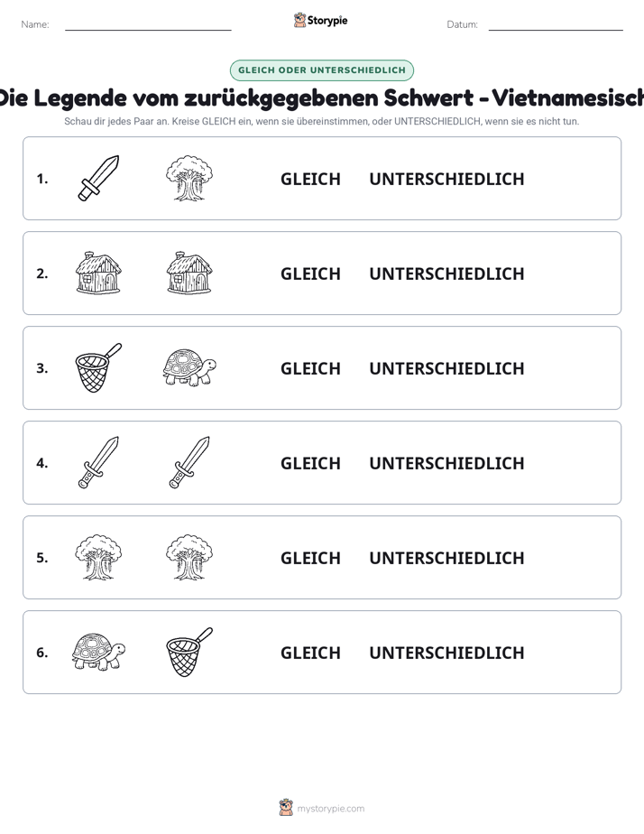Select the right sword picture in row 4
This screenshot has width=644, height=834.
[x=189, y=462]
